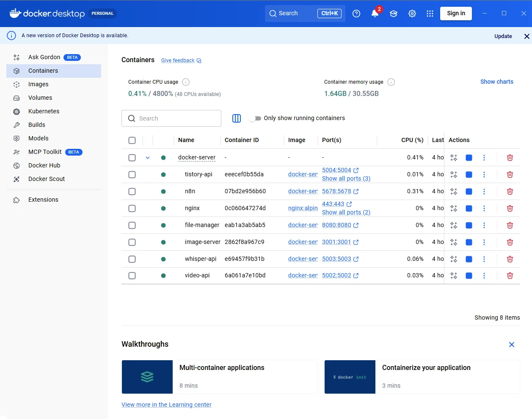Stop the n8n container
Image resolution: width=532 pixels, height=419 pixels.
pos(469,192)
